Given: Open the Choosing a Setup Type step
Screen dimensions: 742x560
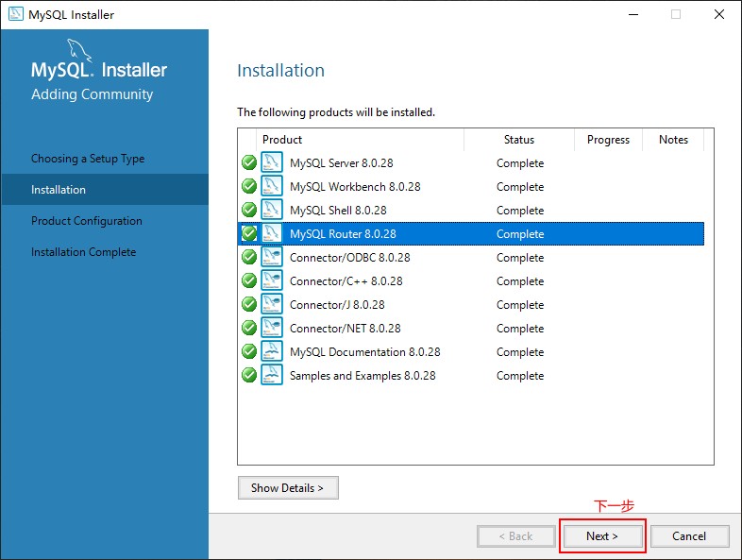Looking at the screenshot, I should [x=88, y=159].
